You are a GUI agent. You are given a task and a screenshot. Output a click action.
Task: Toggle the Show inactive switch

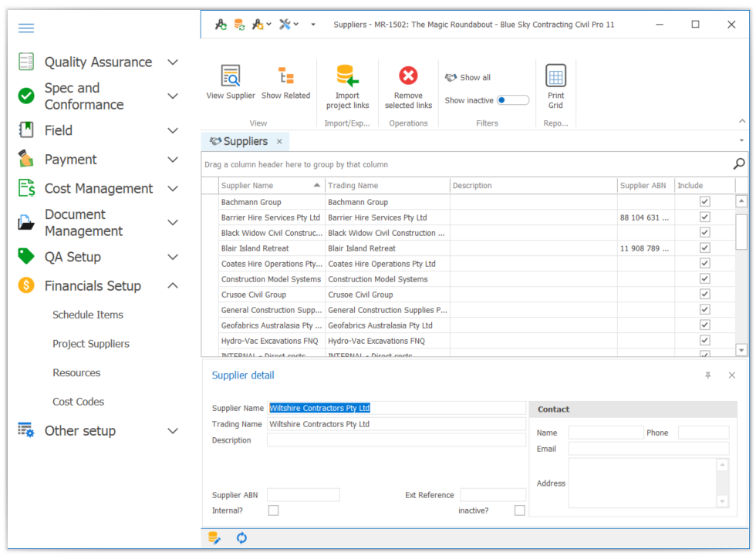[512, 100]
